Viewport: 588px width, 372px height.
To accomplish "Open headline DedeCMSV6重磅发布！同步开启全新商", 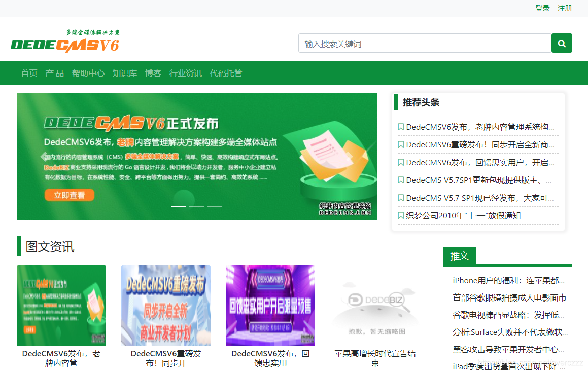I will [480, 144].
